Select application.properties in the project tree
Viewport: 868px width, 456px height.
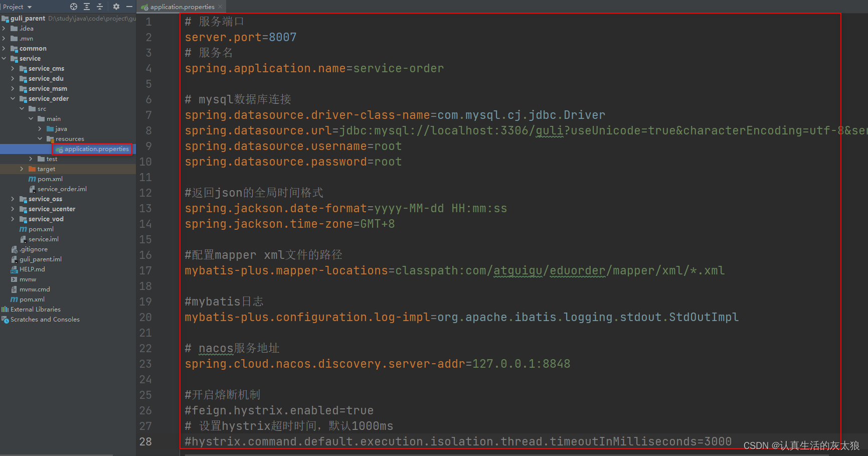click(x=96, y=149)
